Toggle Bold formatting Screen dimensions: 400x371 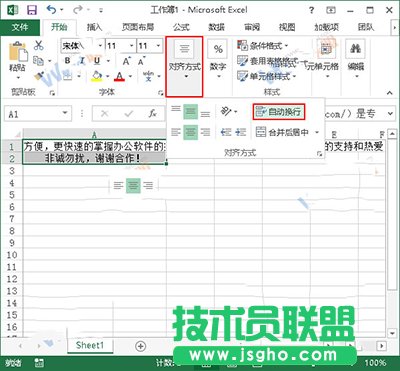coord(68,61)
